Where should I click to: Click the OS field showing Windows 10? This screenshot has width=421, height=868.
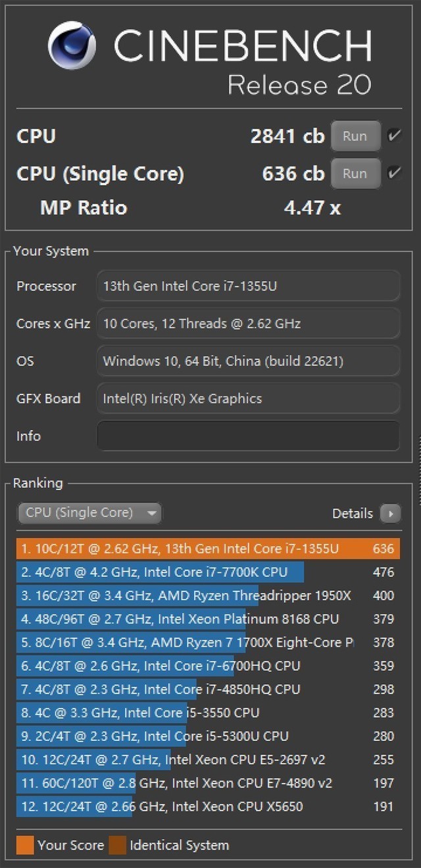pyautogui.click(x=248, y=361)
